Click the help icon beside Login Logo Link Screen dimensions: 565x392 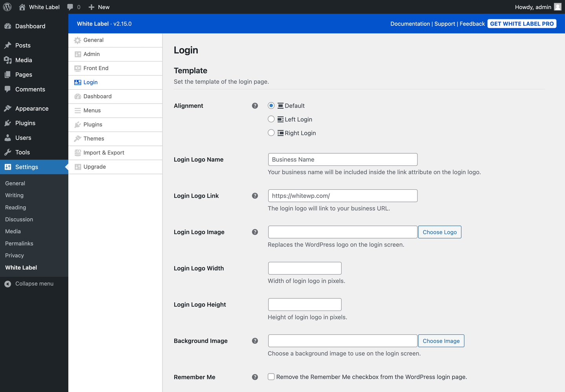pos(255,196)
